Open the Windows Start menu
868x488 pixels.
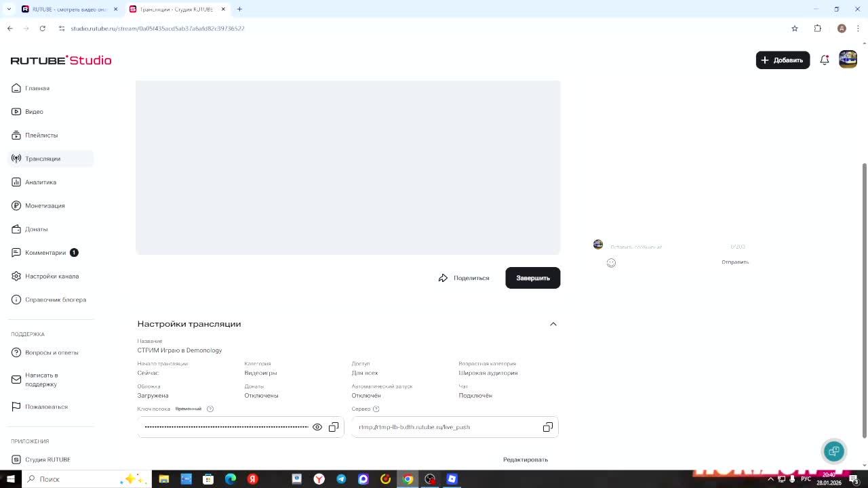pyautogui.click(x=10, y=479)
